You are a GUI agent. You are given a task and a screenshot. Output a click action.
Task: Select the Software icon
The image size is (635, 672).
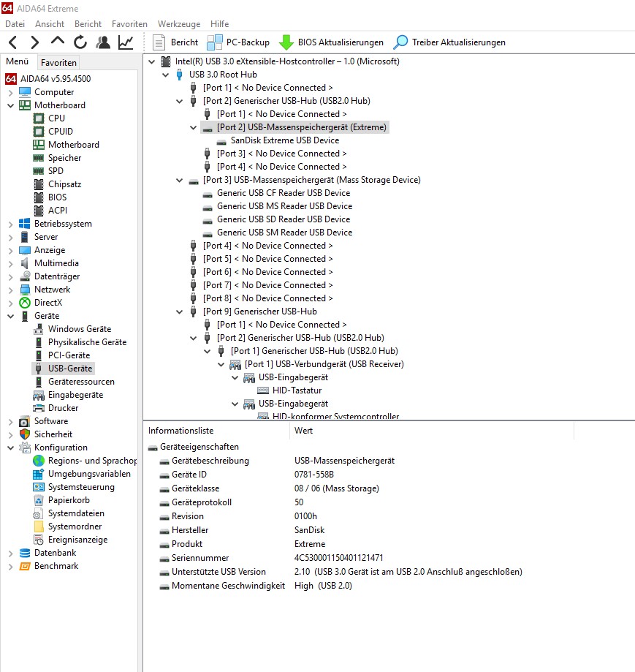pyautogui.click(x=25, y=421)
